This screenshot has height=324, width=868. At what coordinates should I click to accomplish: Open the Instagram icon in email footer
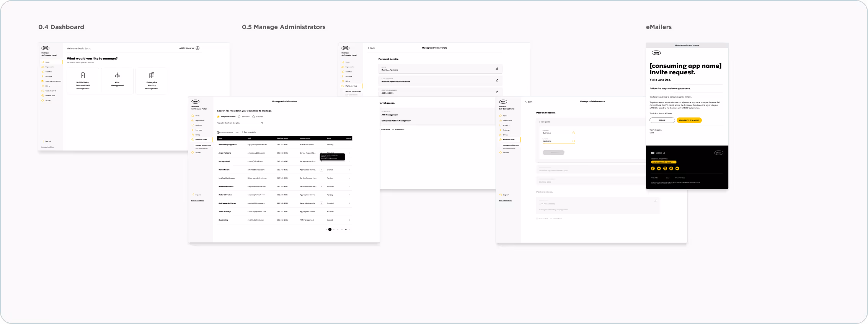pos(665,169)
